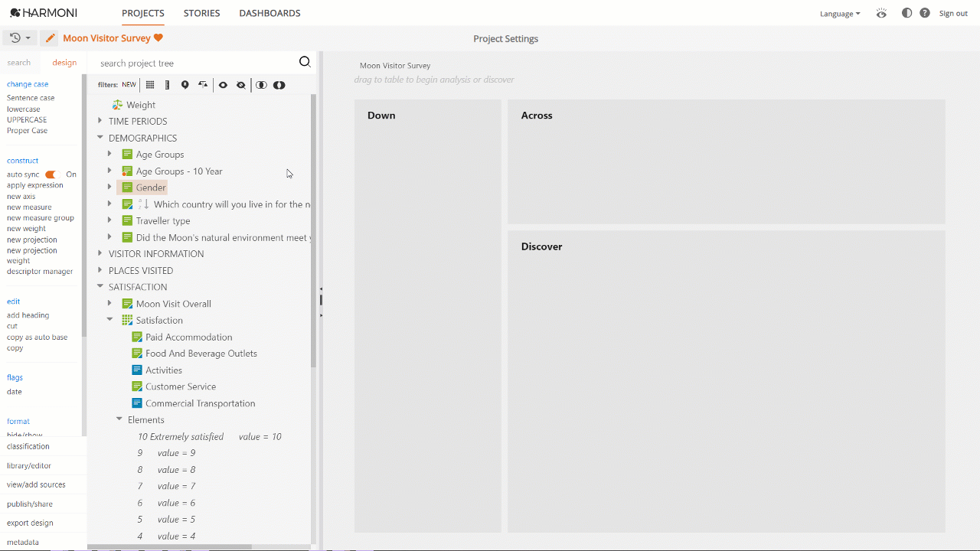Click the Age Groups - 10 Year icon

pyautogui.click(x=127, y=171)
